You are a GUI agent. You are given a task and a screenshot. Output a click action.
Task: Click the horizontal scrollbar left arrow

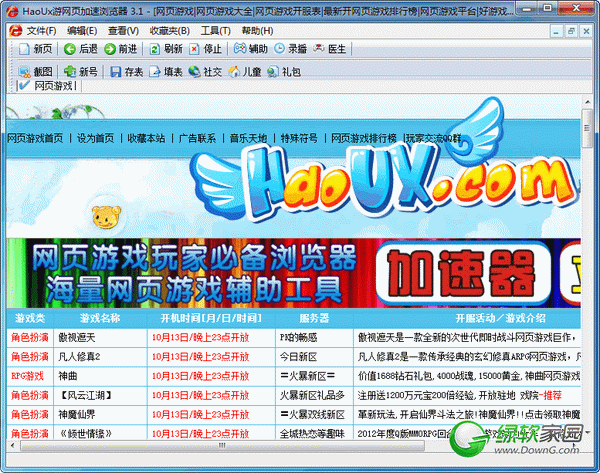pyautogui.click(x=13, y=445)
